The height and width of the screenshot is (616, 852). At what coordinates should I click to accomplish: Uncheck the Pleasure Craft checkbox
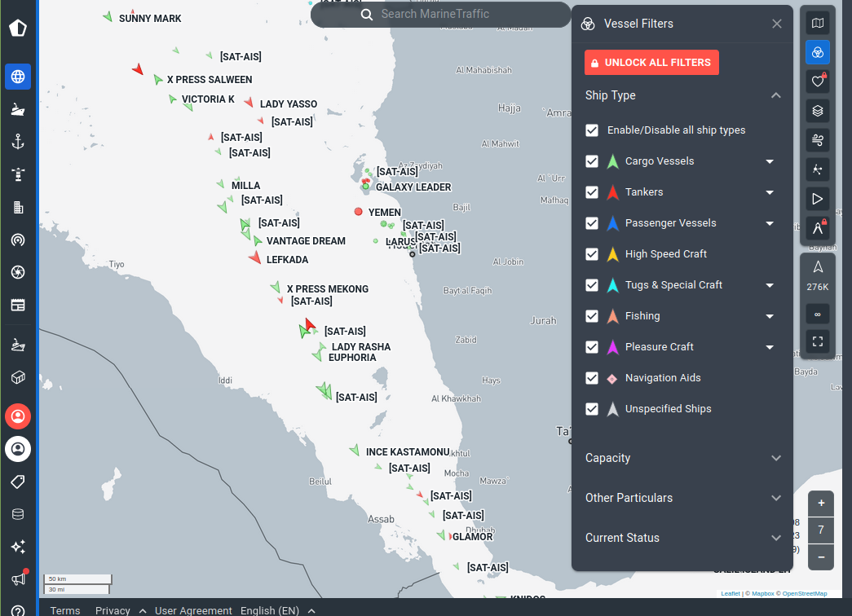tap(592, 347)
